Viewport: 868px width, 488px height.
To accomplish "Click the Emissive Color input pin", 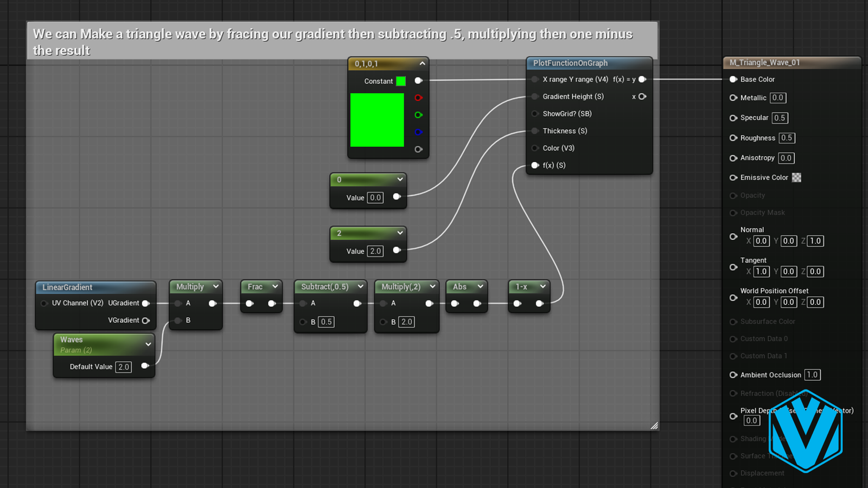I will 733,177.
